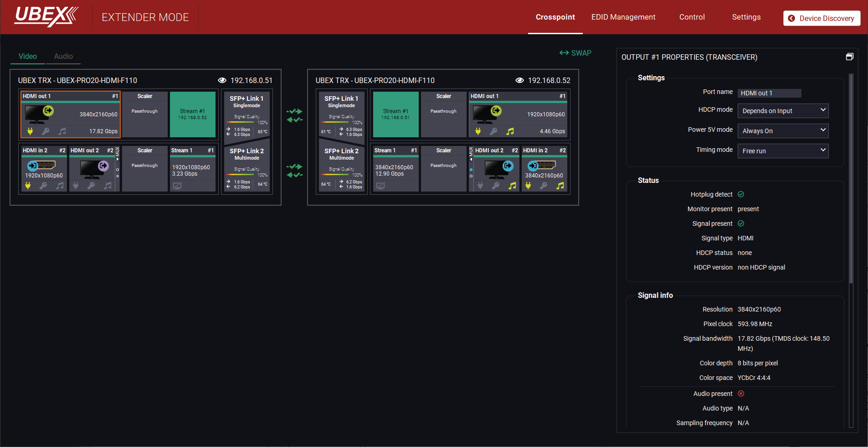Open the Timing mode dropdown
Image resolution: width=868 pixels, height=447 pixels.
click(783, 151)
